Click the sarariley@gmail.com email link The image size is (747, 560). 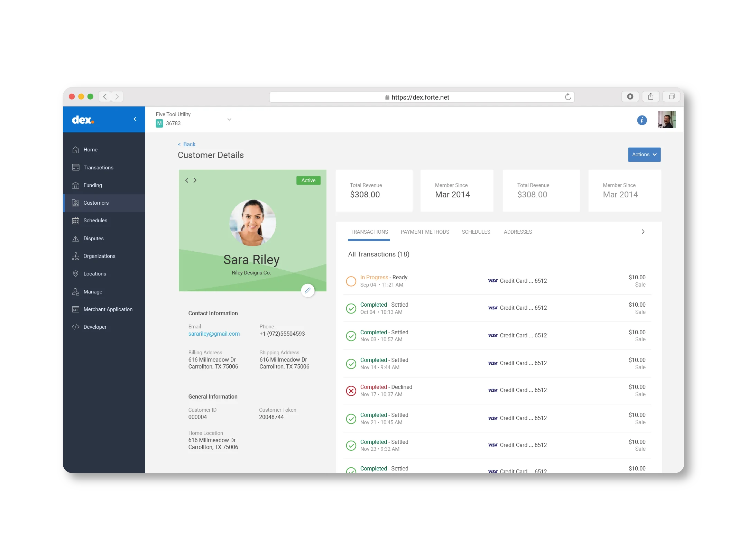pyautogui.click(x=214, y=334)
